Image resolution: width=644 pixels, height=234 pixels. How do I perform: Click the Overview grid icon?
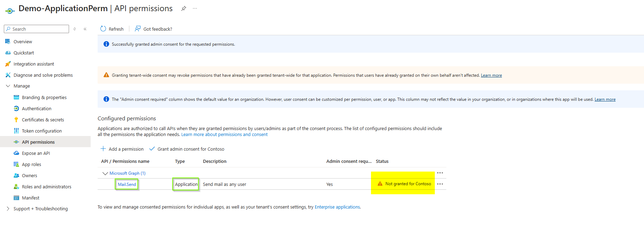tap(8, 41)
